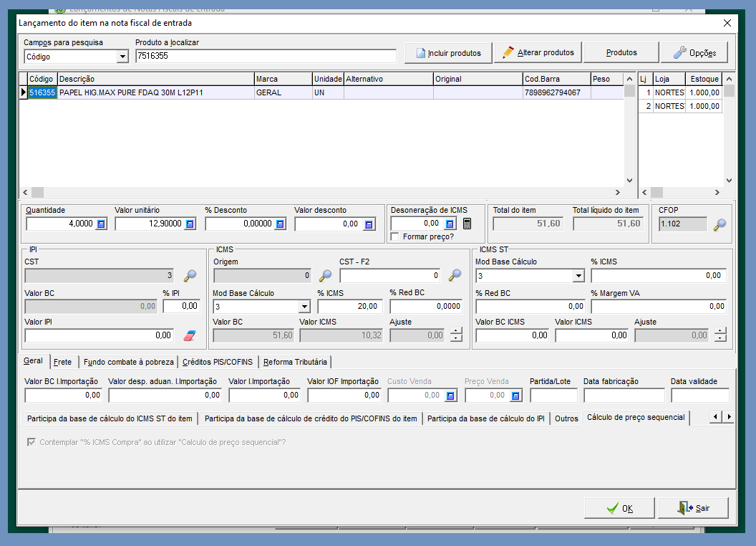Open ICMS ST Mod Base Cálculo dropdown

click(578, 276)
